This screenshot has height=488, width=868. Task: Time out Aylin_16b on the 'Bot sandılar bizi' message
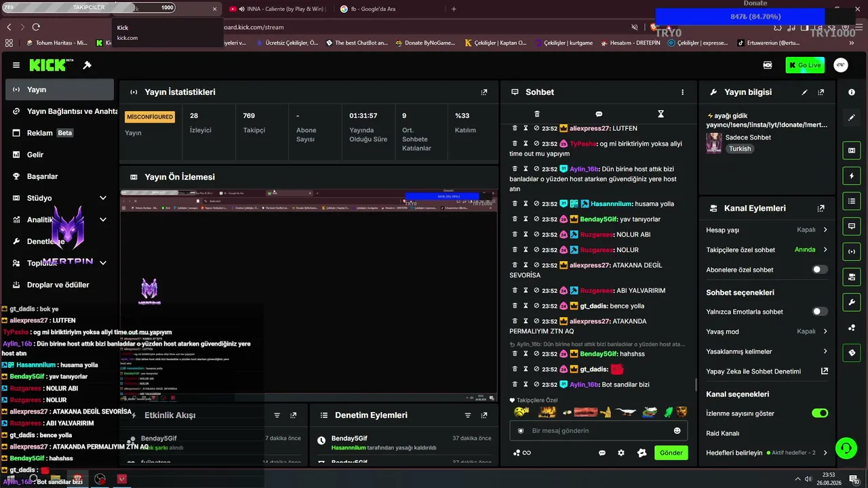(526, 384)
